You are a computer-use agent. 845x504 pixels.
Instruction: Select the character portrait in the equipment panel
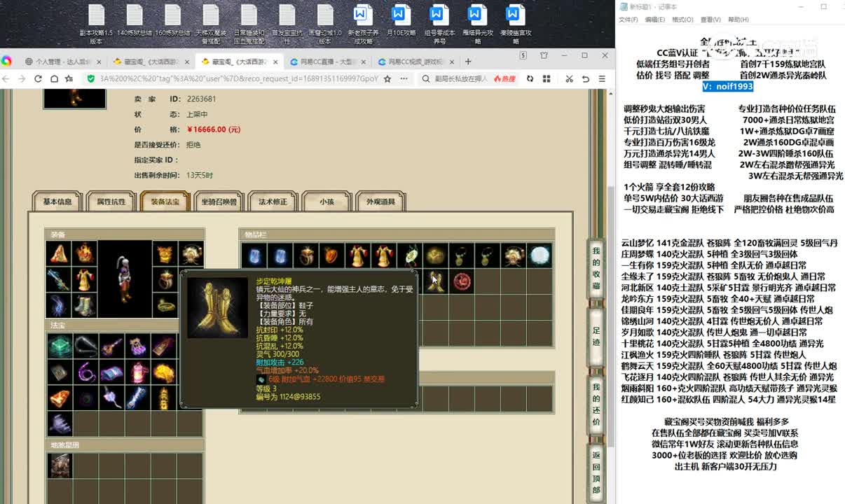point(125,279)
